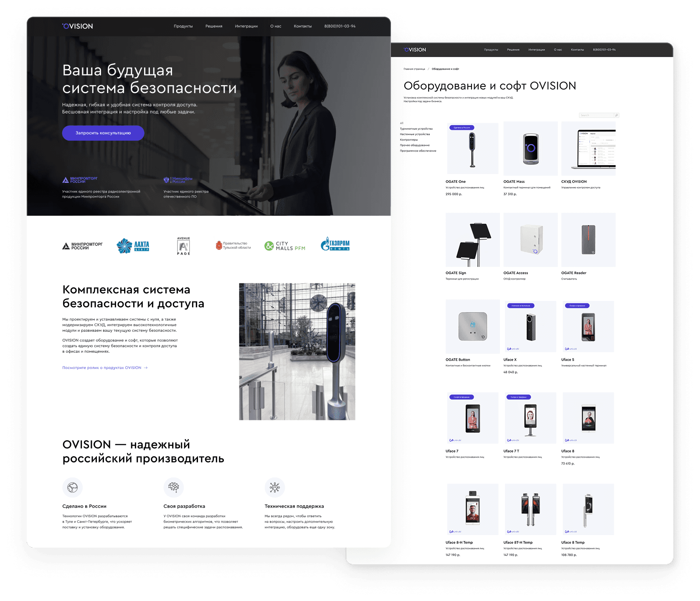
Task: Click the globe icon above Сделано в России
Action: click(72, 487)
